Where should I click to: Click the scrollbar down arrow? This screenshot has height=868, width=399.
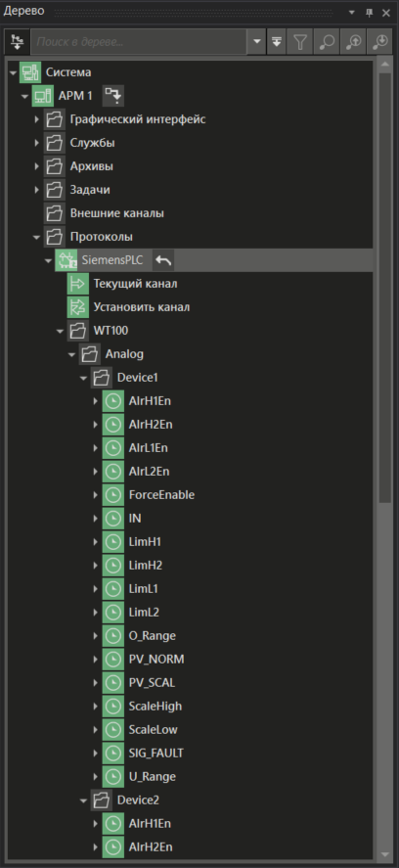click(384, 854)
